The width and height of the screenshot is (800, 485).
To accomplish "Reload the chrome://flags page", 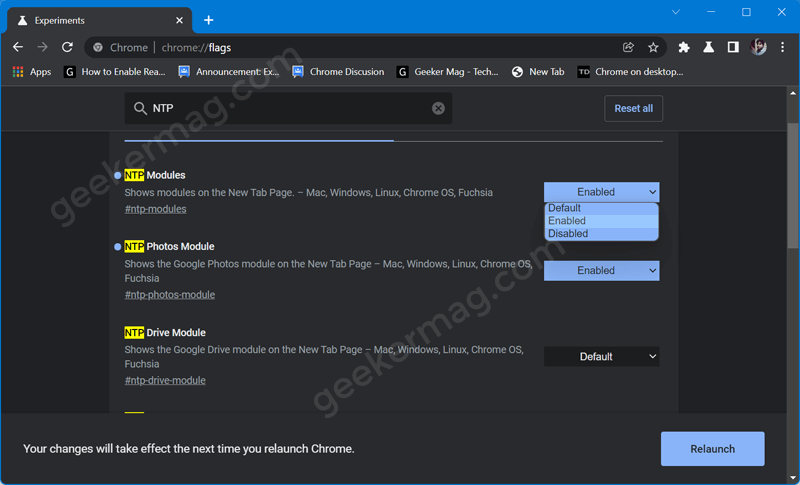I will [67, 47].
